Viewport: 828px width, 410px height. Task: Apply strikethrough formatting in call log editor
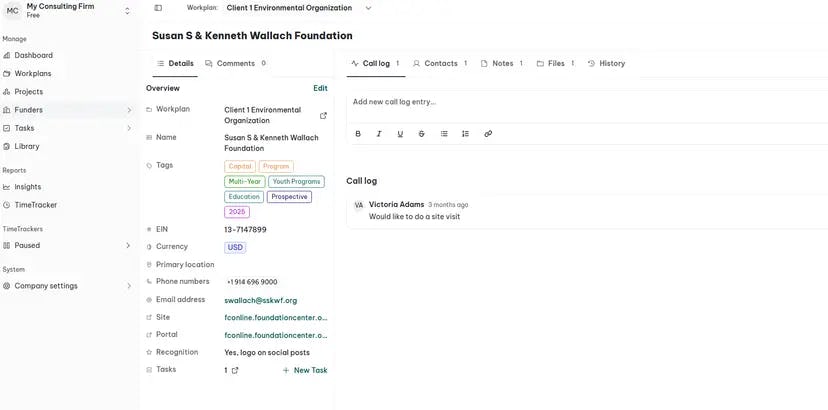pos(421,133)
